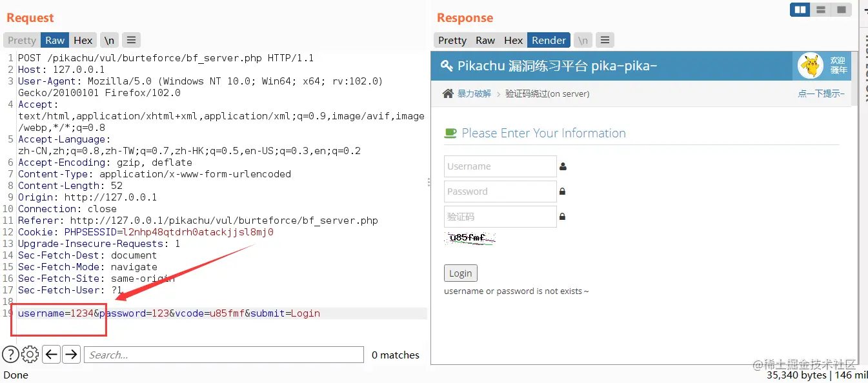
Task: Open Request panel hamburger menu
Action: click(x=131, y=40)
